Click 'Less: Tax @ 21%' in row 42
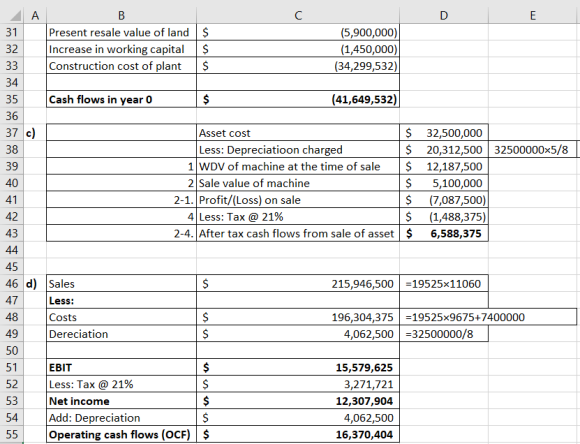 click(x=298, y=217)
